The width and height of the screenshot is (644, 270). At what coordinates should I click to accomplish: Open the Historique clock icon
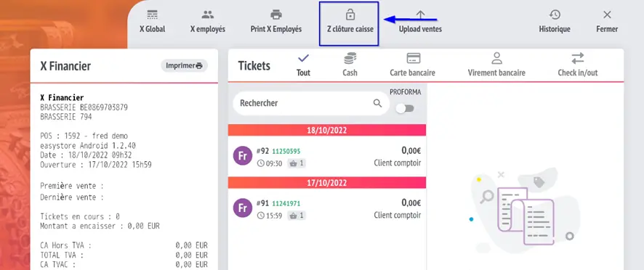point(555,15)
